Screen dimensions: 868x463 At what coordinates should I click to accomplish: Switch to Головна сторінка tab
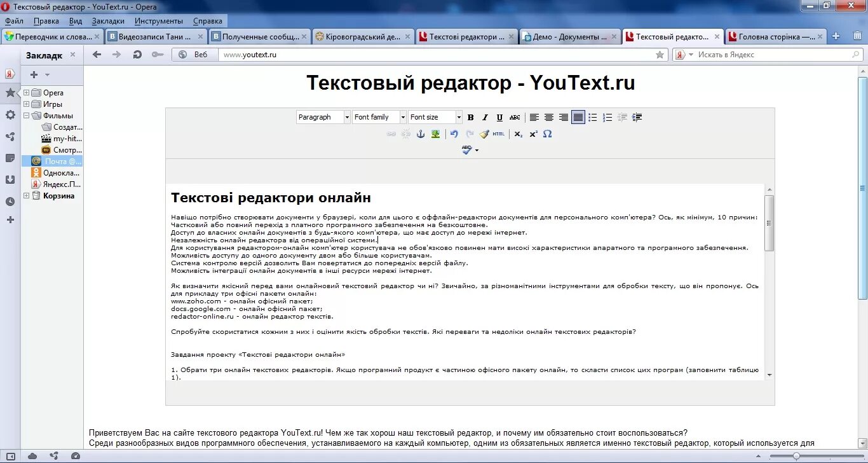pyautogui.click(x=776, y=37)
